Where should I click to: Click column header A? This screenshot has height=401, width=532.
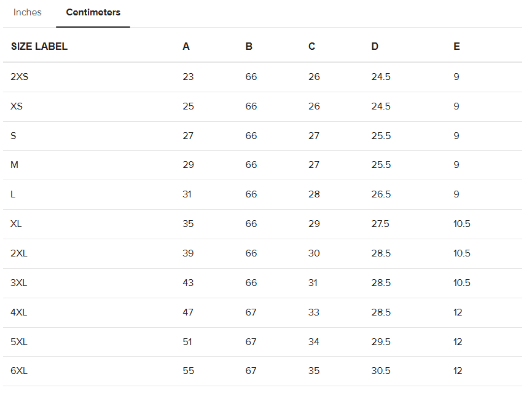tap(186, 47)
